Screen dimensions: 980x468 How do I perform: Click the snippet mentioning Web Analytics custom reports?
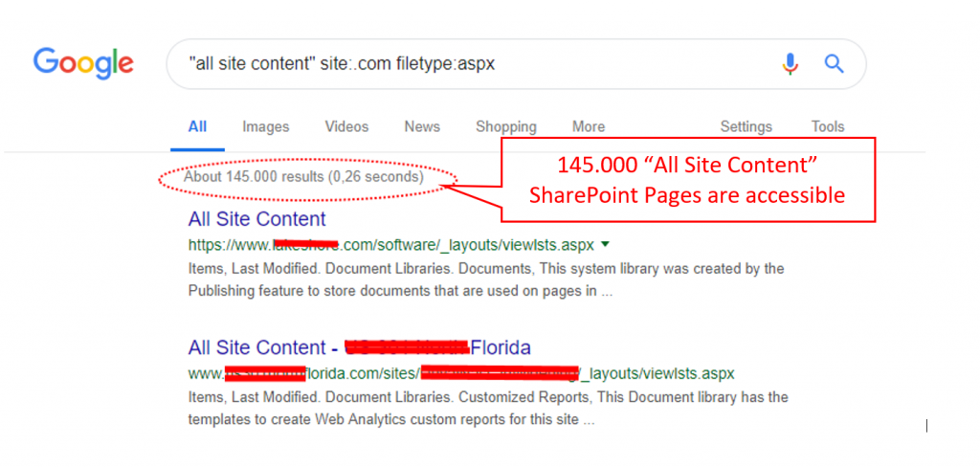pyautogui.click(x=487, y=409)
